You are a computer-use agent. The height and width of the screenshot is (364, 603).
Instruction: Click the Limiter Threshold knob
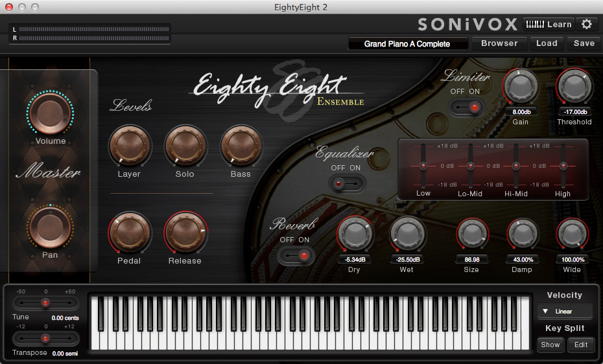click(x=574, y=87)
